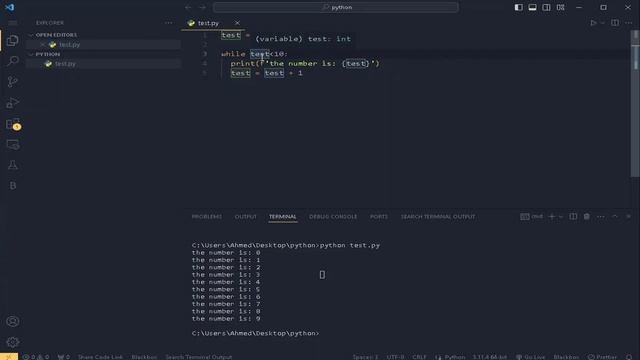The image size is (640, 360).
Task: Close the test.py editor tab
Action: click(x=237, y=23)
